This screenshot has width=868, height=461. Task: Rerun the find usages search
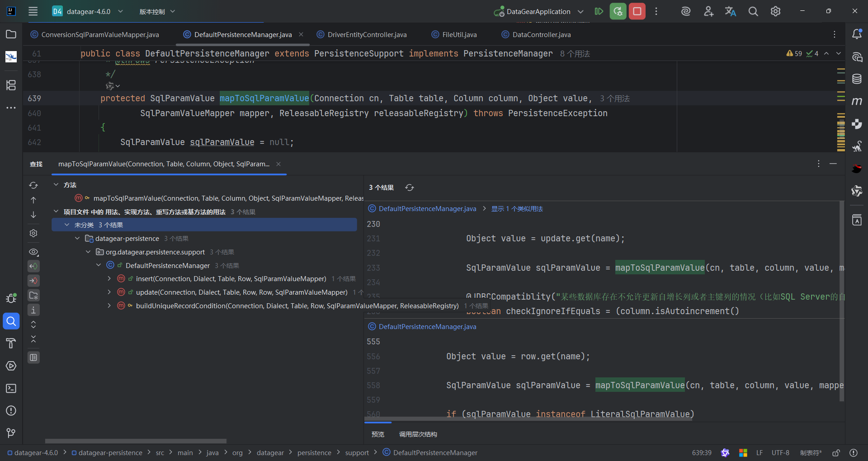tap(33, 185)
